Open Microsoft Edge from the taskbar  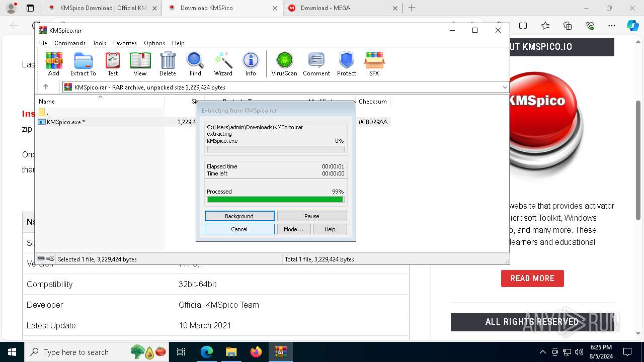(207, 352)
